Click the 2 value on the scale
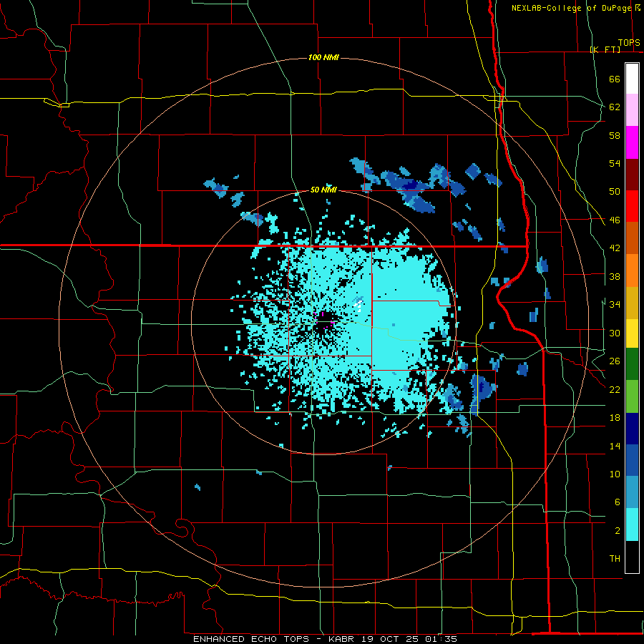 [617, 531]
